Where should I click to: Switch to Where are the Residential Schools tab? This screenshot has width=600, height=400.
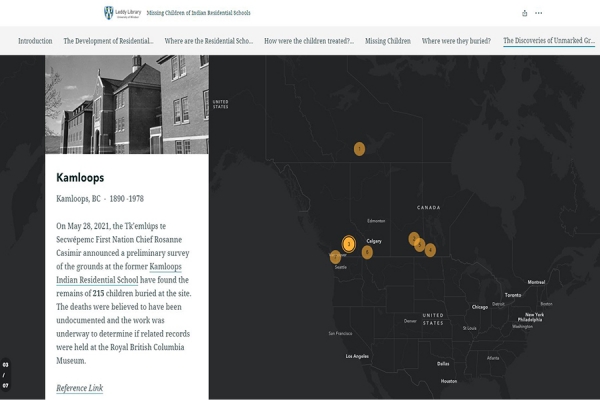pyautogui.click(x=208, y=41)
